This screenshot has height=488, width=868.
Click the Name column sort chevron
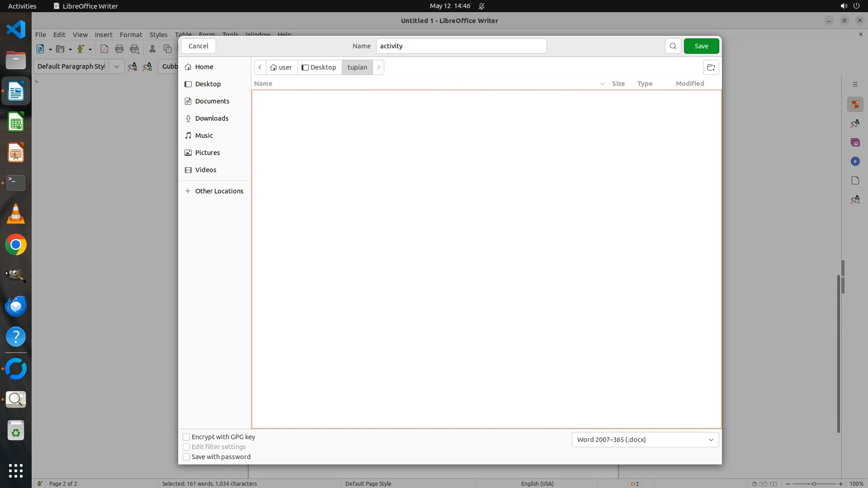click(x=602, y=84)
